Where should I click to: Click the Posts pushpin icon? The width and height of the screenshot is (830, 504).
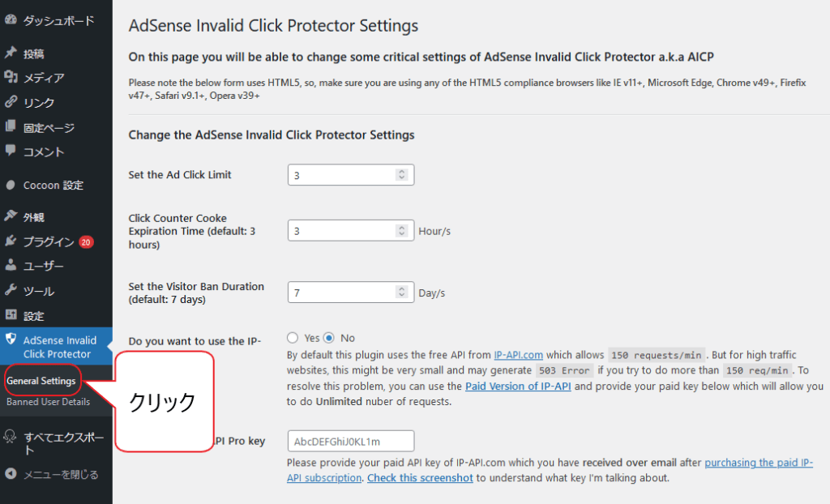point(11,53)
